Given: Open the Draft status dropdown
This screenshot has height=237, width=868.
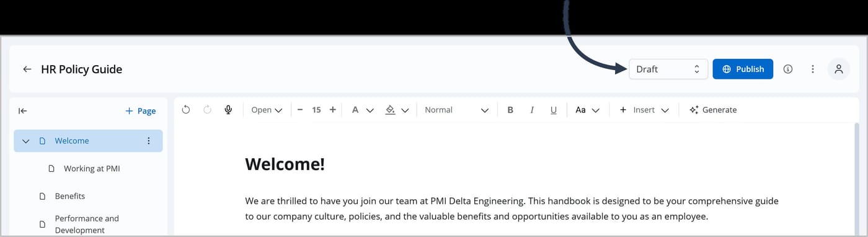Looking at the screenshot, I should [x=668, y=69].
